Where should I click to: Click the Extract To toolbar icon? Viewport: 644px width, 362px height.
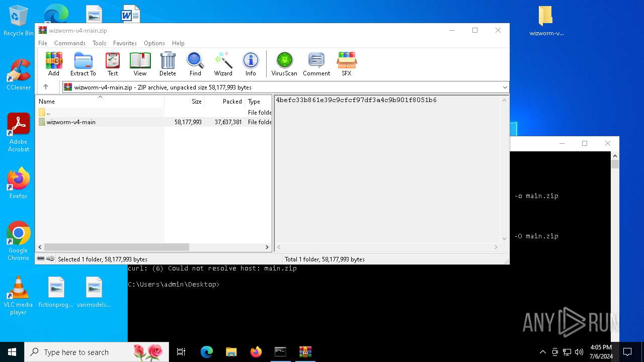pyautogui.click(x=83, y=64)
